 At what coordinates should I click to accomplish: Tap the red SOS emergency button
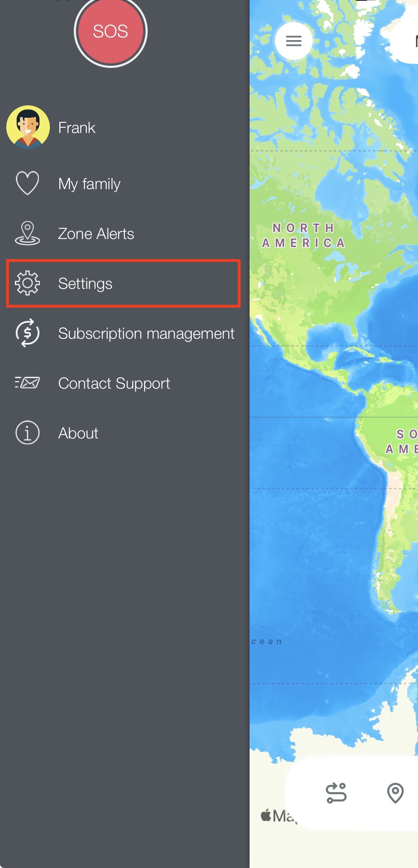(111, 31)
